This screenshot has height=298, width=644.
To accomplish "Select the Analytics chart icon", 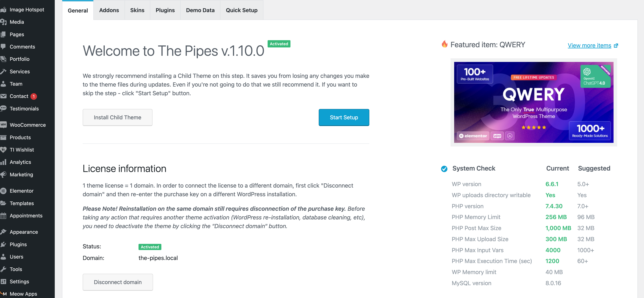I will point(3,162).
